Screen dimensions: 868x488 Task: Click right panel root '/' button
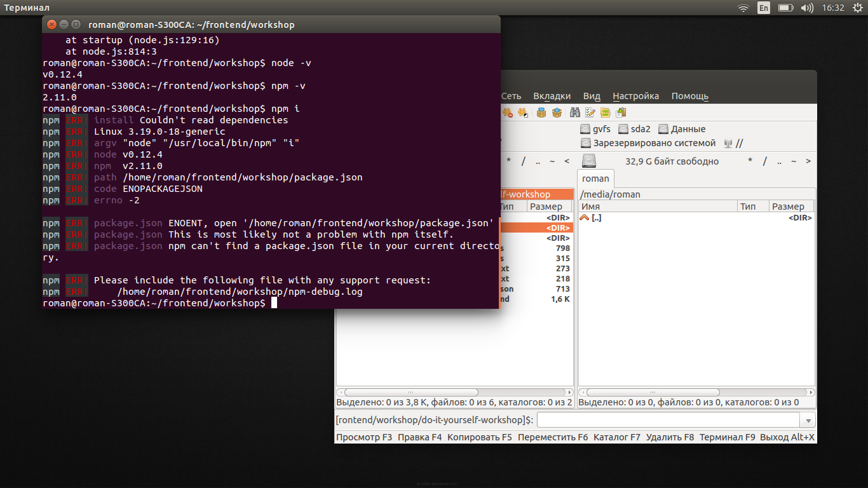pyautogui.click(x=764, y=161)
